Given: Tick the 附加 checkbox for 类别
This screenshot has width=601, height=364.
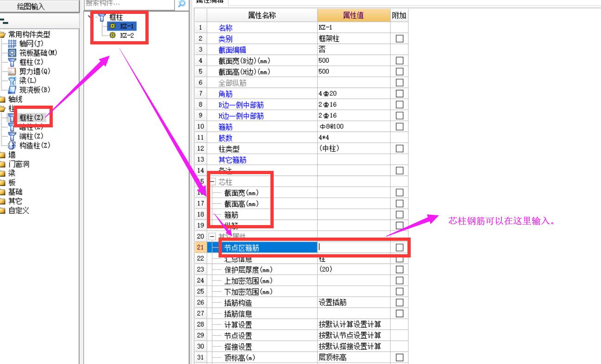Looking at the screenshot, I should pos(400,38).
